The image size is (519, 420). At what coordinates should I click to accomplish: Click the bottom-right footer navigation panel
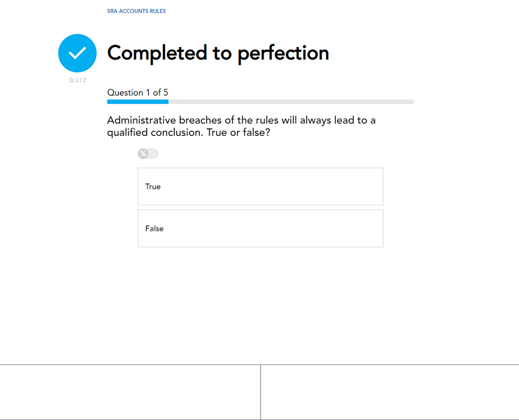pyautogui.click(x=390, y=392)
